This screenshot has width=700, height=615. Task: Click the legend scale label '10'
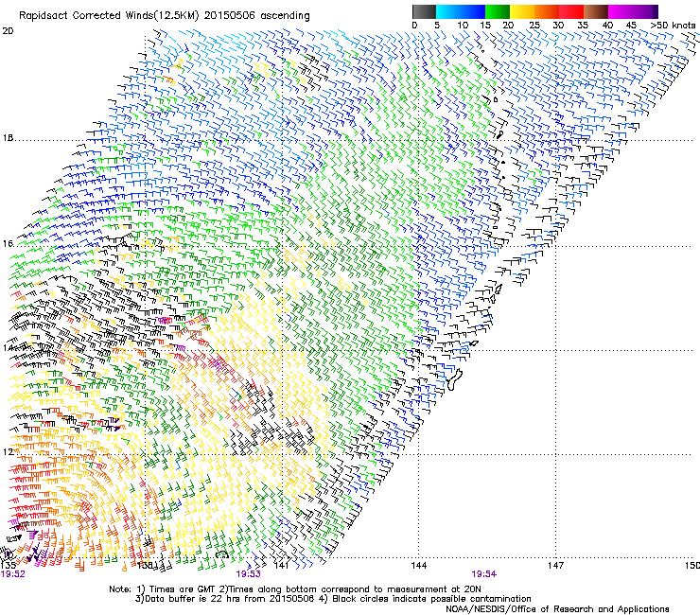point(463,26)
